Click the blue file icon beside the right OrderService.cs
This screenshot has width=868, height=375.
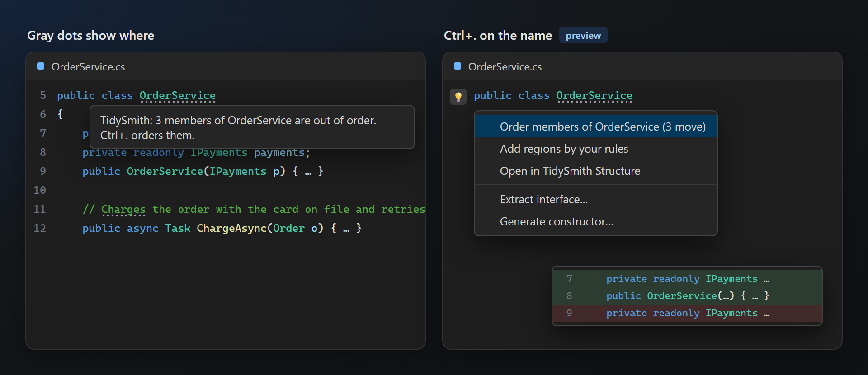coord(458,66)
